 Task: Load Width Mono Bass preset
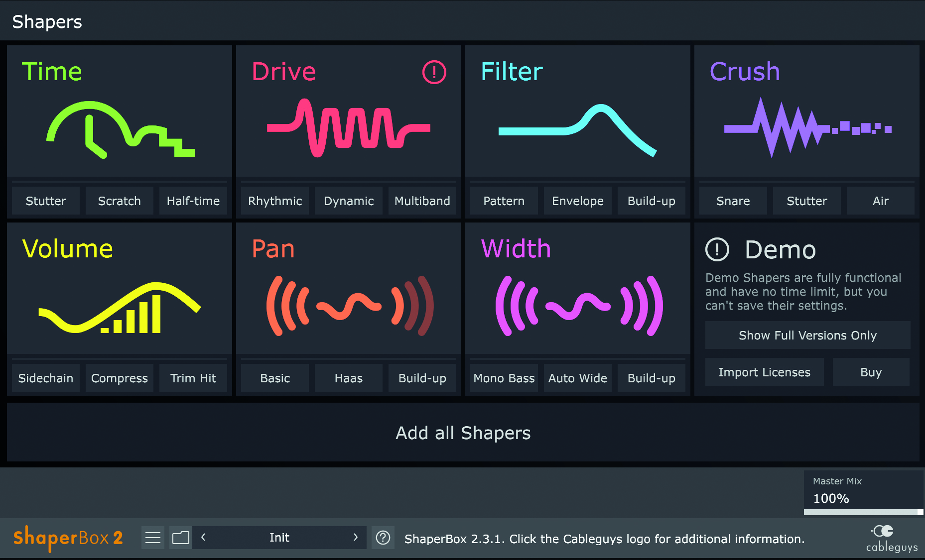504,378
